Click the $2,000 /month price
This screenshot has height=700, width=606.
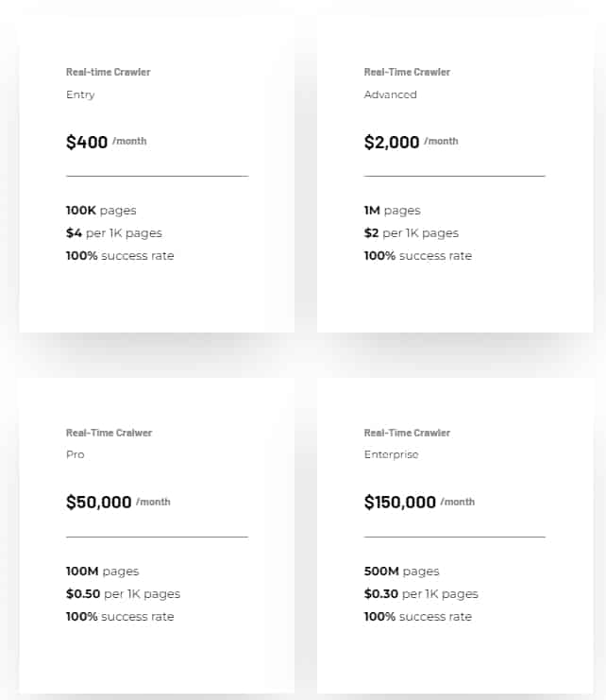click(x=411, y=142)
